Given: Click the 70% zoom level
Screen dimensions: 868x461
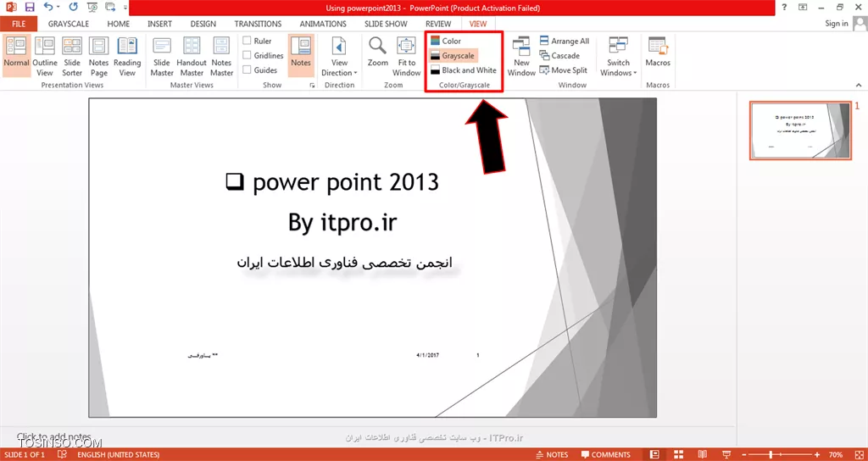Looking at the screenshot, I should [836, 454].
